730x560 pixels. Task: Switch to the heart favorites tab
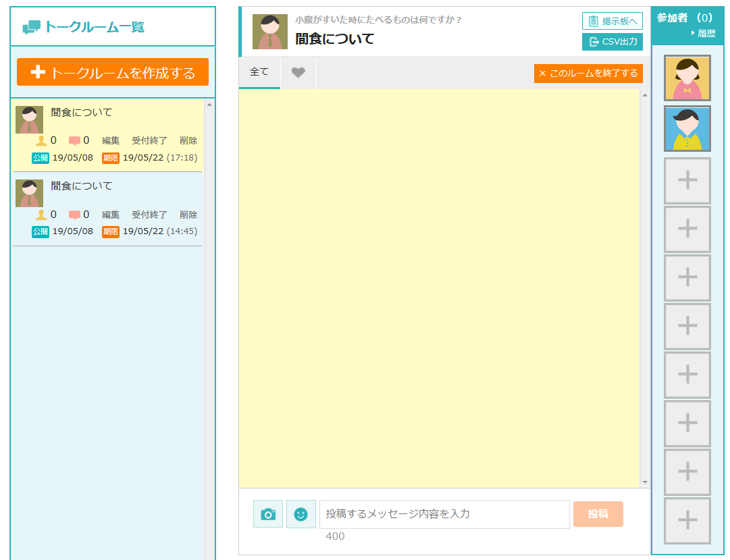point(298,73)
